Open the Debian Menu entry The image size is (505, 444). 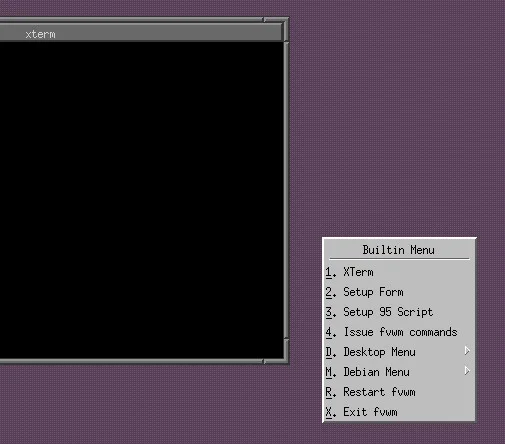(399, 372)
